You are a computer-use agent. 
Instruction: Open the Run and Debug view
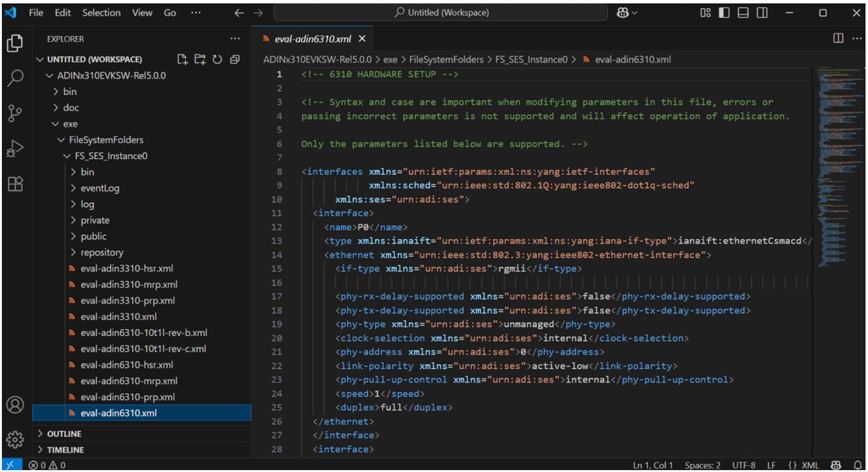click(15, 149)
